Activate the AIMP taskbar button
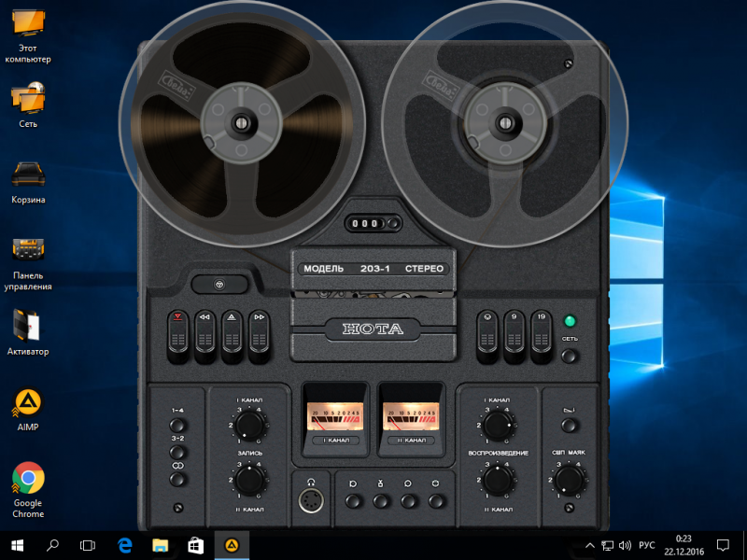747x560 pixels. 232,545
